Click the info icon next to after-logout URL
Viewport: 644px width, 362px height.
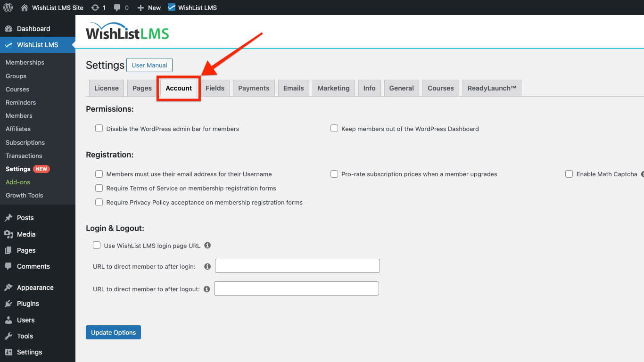point(206,288)
